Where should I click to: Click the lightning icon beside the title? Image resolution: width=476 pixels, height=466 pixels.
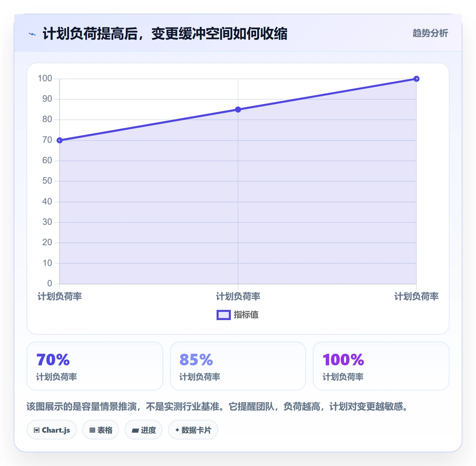point(32,34)
